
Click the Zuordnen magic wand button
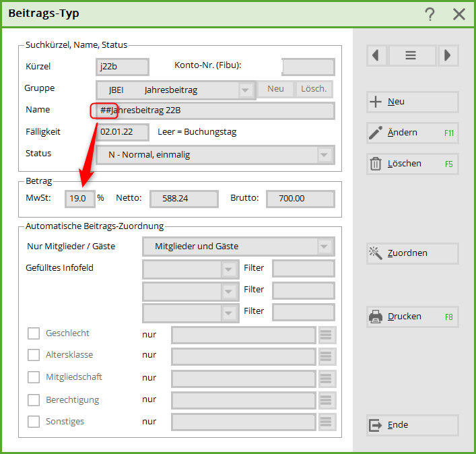click(x=412, y=253)
